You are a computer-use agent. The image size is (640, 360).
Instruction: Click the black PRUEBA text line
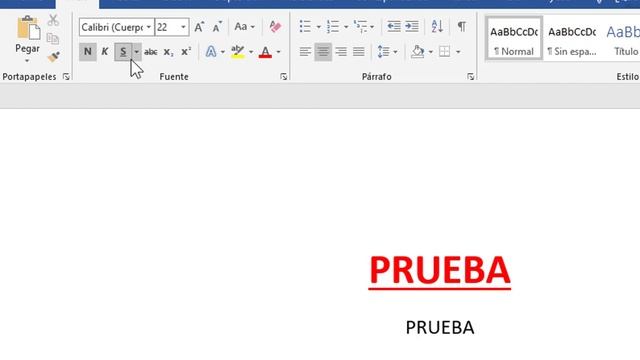pos(440,327)
